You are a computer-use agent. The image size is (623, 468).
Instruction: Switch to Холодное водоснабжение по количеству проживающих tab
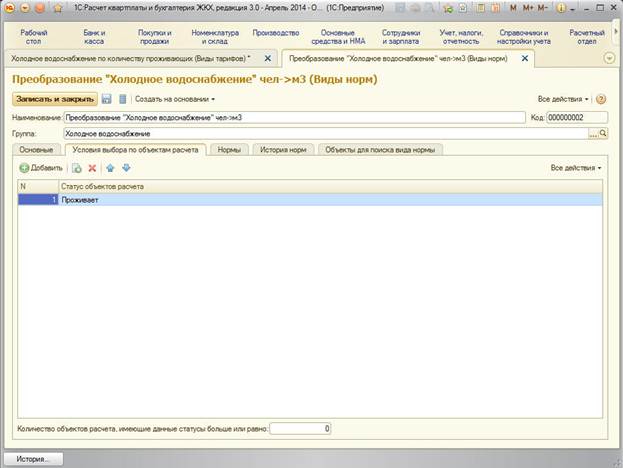click(x=130, y=58)
